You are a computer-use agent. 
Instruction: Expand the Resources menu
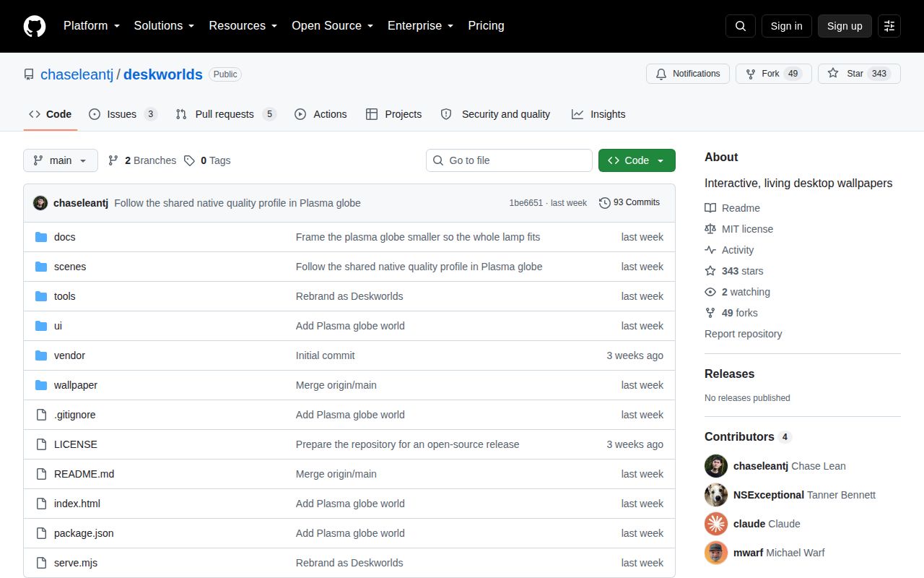coord(243,26)
